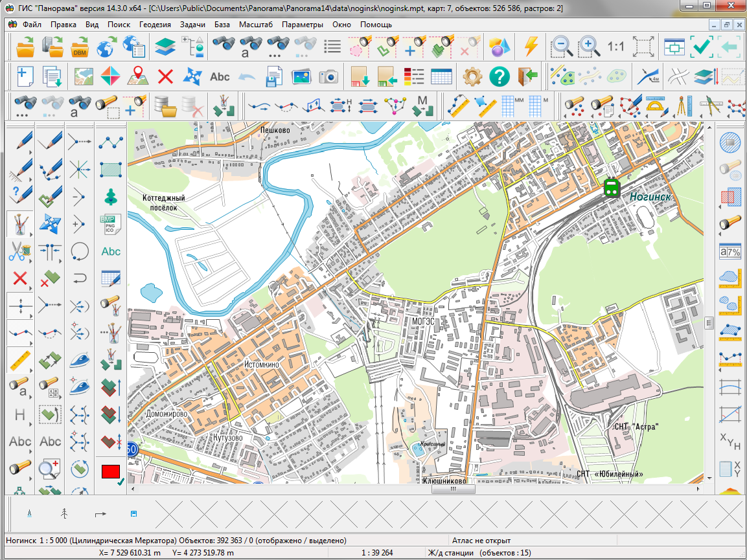Click the database with folder icon

tap(165, 106)
